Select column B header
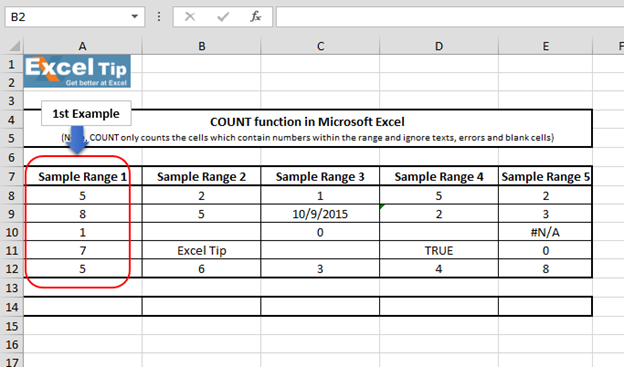The image size is (624, 367). click(x=201, y=46)
